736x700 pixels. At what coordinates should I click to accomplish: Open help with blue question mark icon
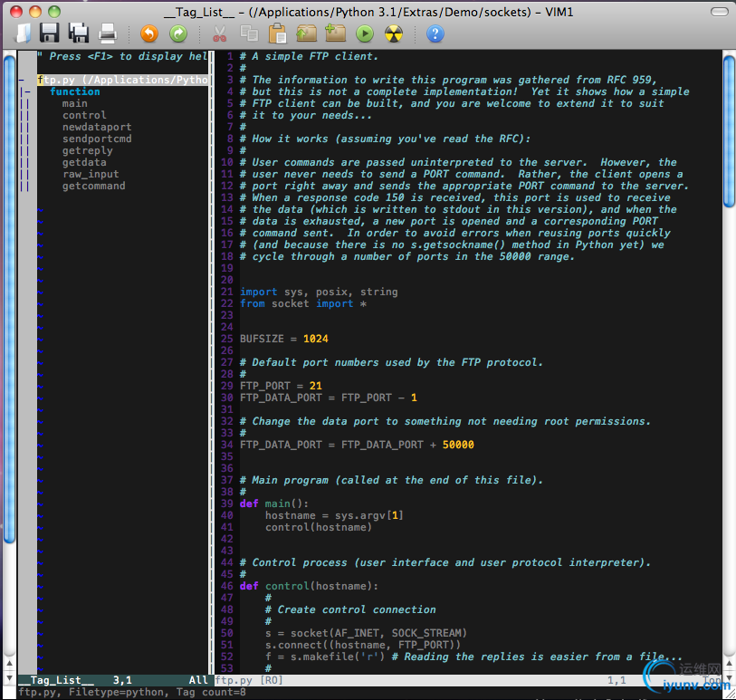click(435, 34)
